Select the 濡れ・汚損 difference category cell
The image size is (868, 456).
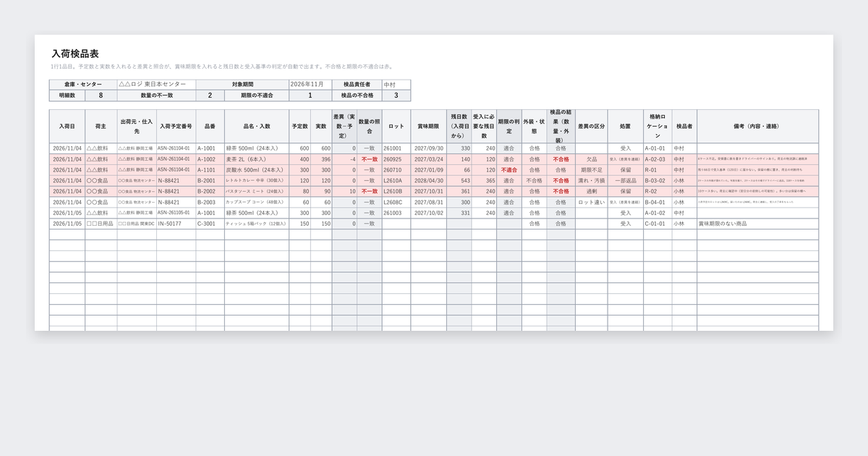[x=592, y=181]
